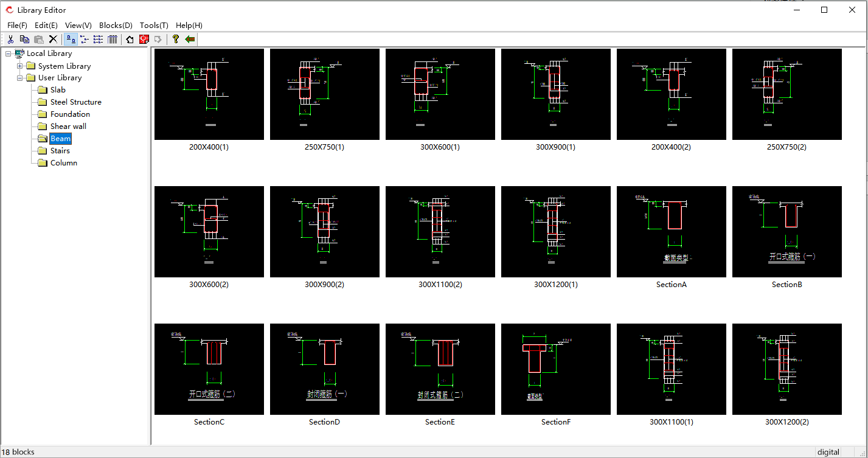868x458 pixels.
Task: Click the 200X400(2) label text
Action: tap(672, 147)
